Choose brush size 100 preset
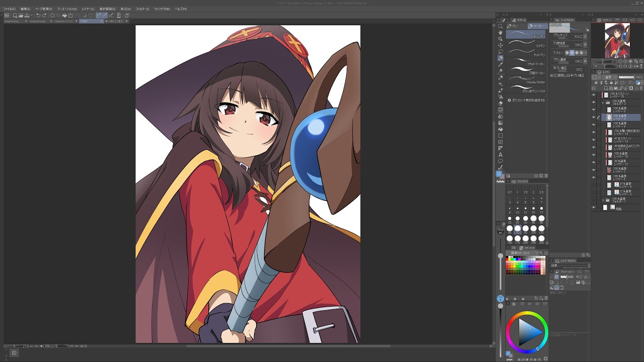Image resolution: width=644 pixels, height=362 pixels. tap(534, 229)
